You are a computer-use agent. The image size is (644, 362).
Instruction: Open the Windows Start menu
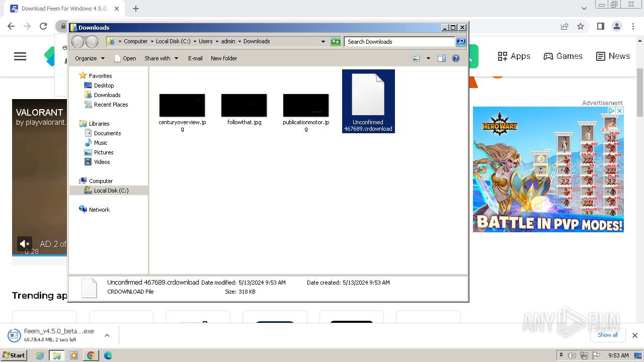click(x=14, y=355)
